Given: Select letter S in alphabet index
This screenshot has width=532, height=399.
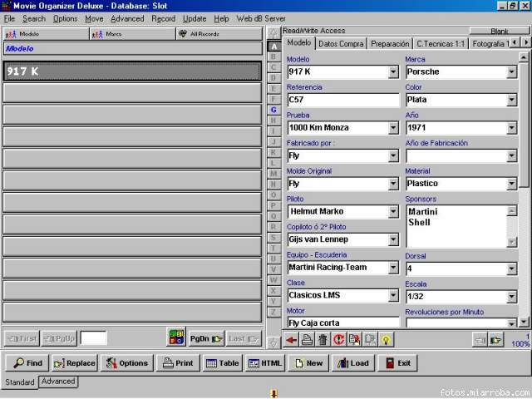Looking at the screenshot, I should (x=273, y=237).
